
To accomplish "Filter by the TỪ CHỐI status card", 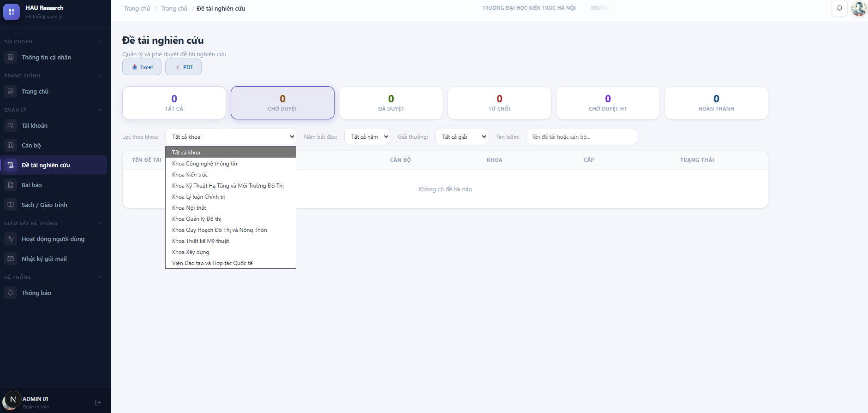I will tap(499, 103).
